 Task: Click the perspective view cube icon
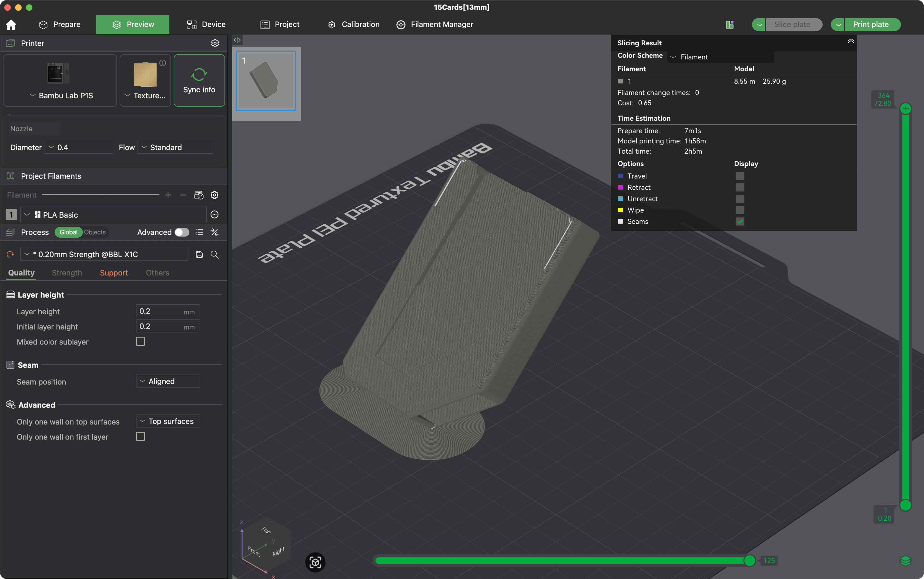(x=315, y=562)
